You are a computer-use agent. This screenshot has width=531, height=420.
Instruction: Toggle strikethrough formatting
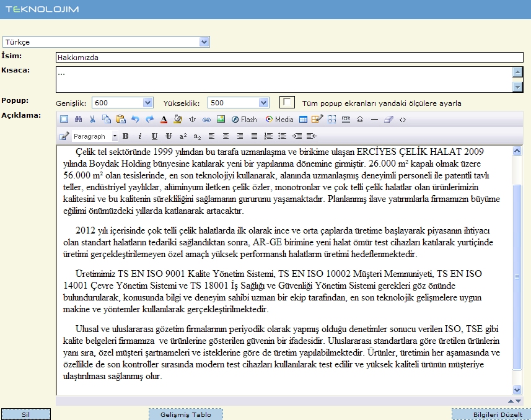pos(169,136)
